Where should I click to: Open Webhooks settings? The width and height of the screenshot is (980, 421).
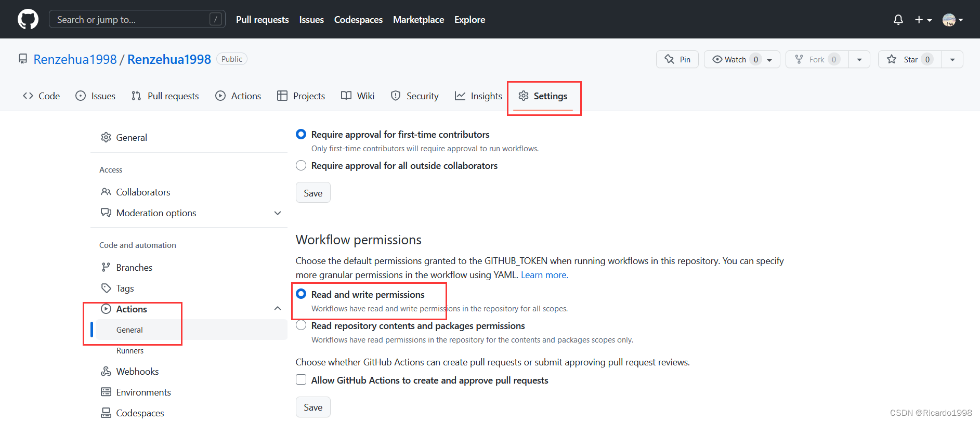tap(189, 371)
